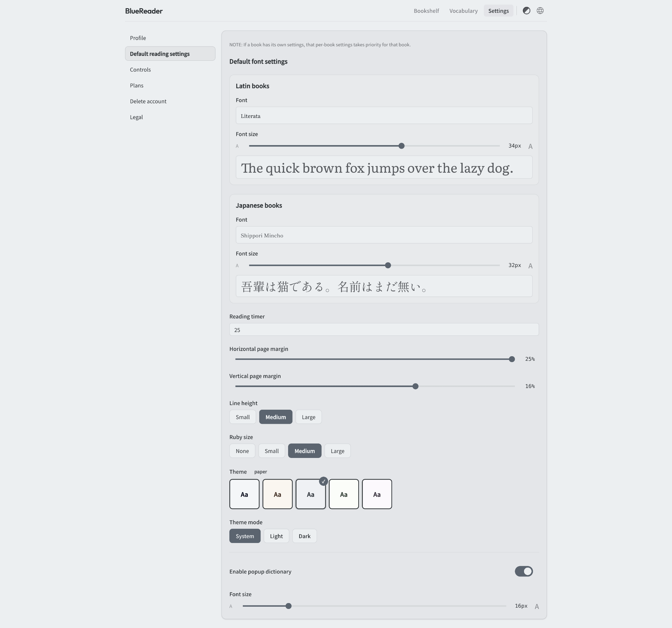
Task: Click the 'paper' theme name label
Action: pyautogui.click(x=261, y=472)
